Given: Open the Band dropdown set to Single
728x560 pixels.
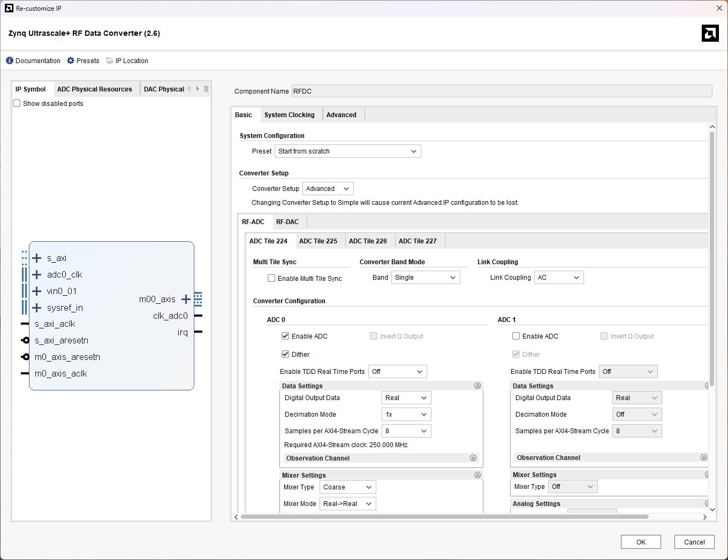Looking at the screenshot, I should [x=426, y=278].
